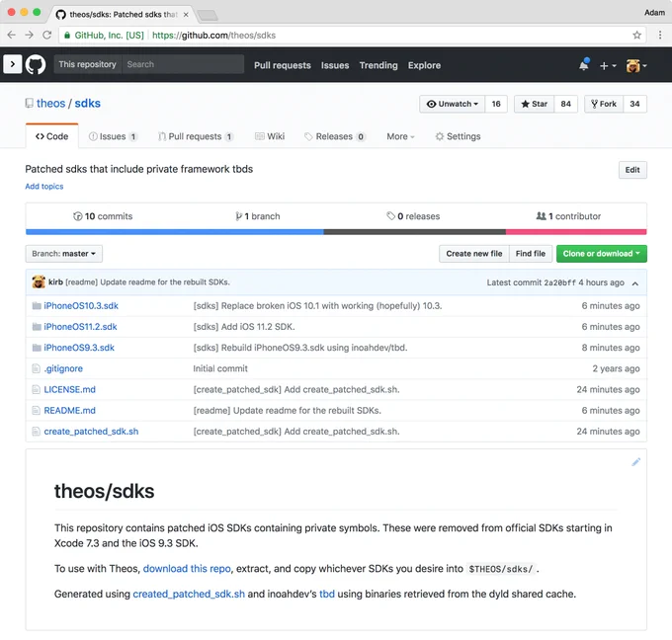Open Pull requests in top navigation
The width and height of the screenshot is (672, 640).
coord(283,65)
